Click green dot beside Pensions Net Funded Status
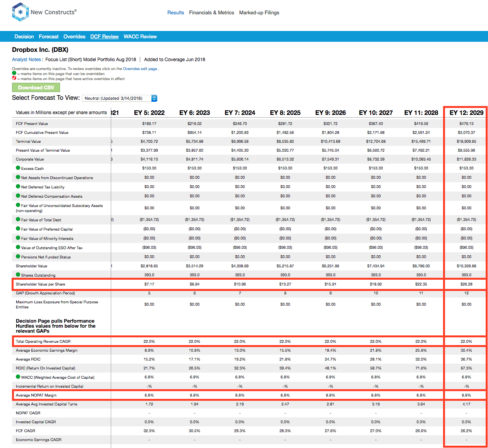The height and width of the screenshot is (448, 488). [x=18, y=256]
